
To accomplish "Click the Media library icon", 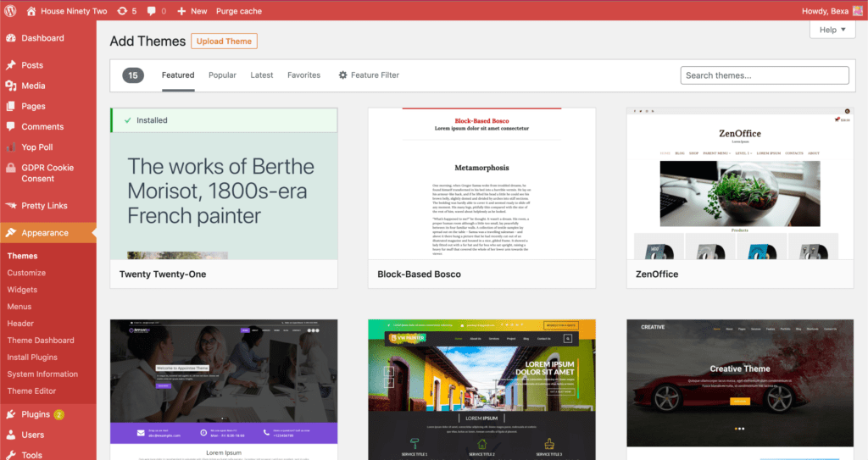I will 11,86.
